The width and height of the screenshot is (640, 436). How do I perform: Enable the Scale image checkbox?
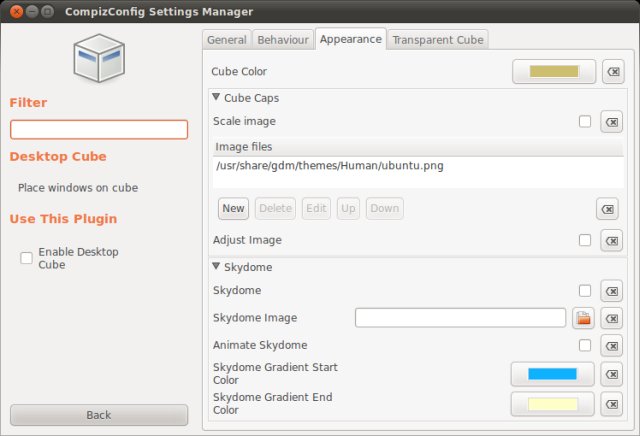pyautogui.click(x=585, y=121)
